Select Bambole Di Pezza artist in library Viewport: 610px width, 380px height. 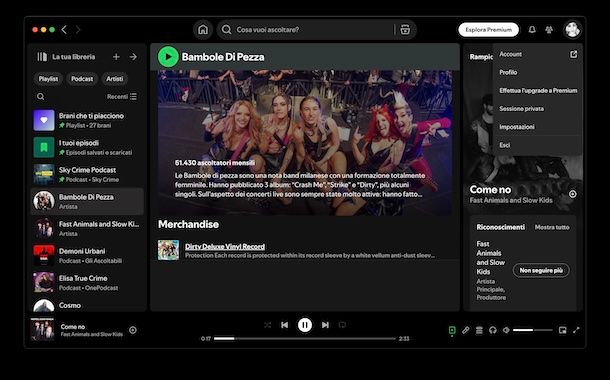pyautogui.click(x=87, y=201)
